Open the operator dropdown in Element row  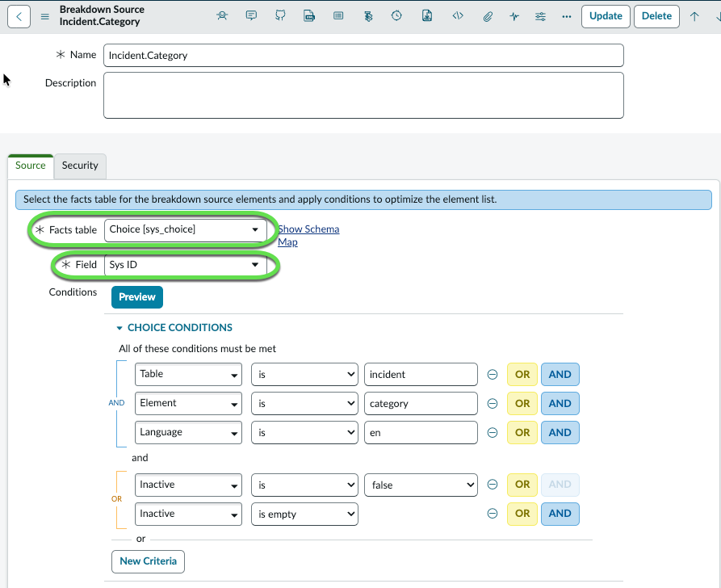[x=304, y=404]
